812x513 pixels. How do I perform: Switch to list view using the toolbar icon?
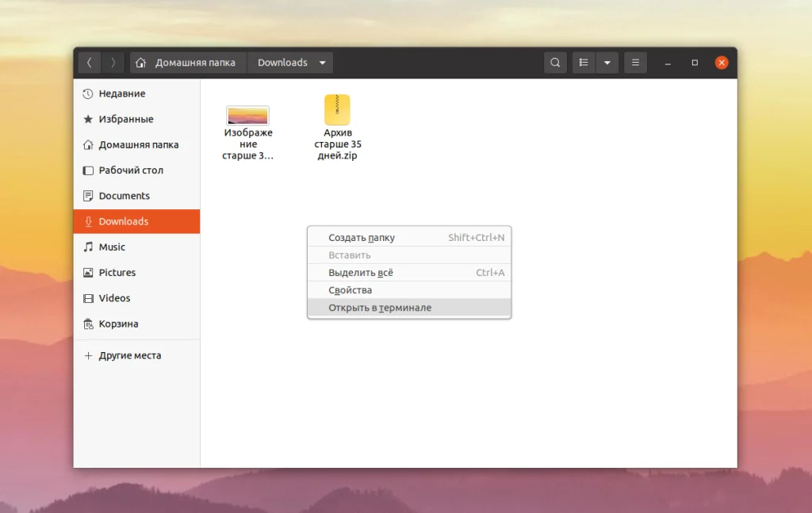point(583,62)
